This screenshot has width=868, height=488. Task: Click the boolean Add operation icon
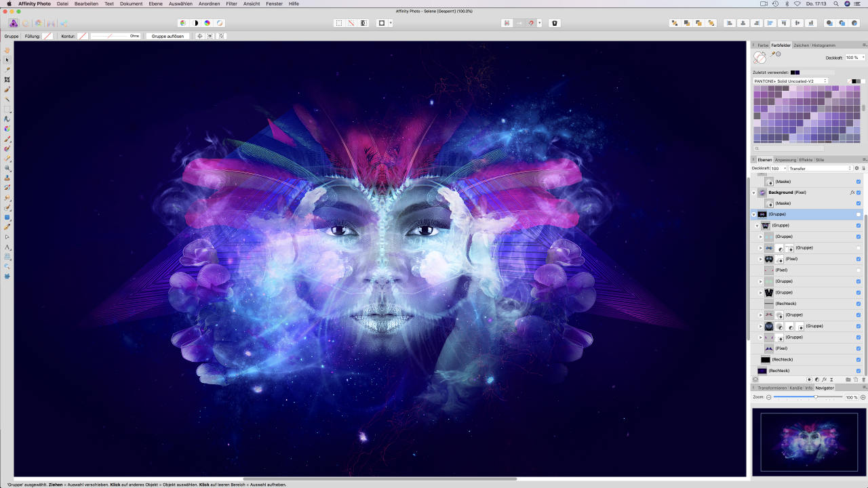[x=829, y=23]
